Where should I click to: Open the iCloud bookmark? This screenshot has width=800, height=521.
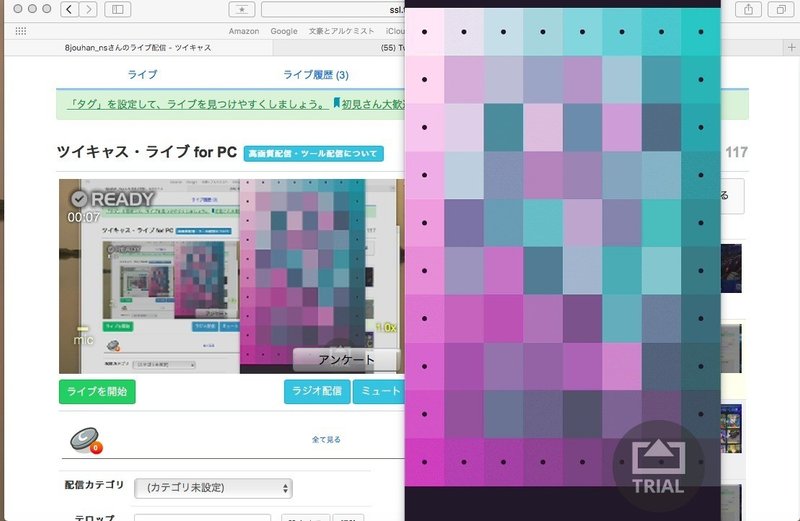tap(395, 31)
